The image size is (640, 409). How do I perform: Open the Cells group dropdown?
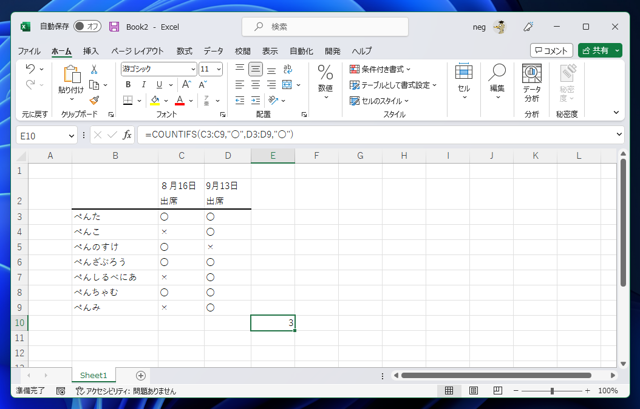tap(464, 82)
